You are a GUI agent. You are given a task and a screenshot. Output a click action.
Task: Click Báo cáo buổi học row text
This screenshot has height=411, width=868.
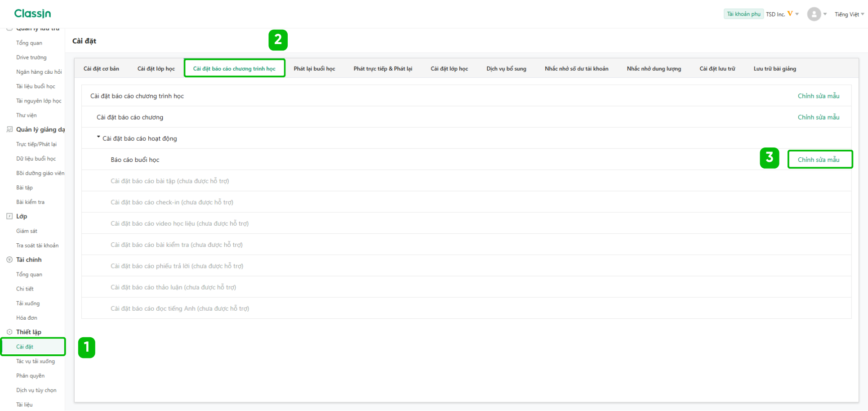point(135,160)
